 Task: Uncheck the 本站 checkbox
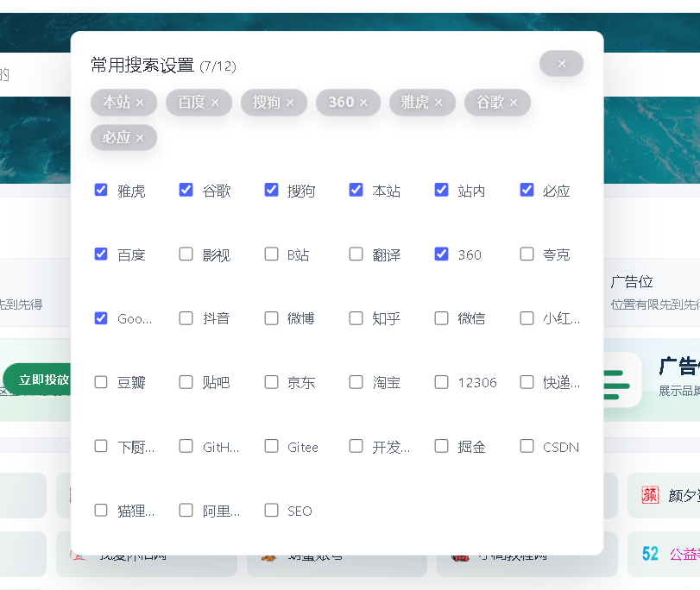356,190
